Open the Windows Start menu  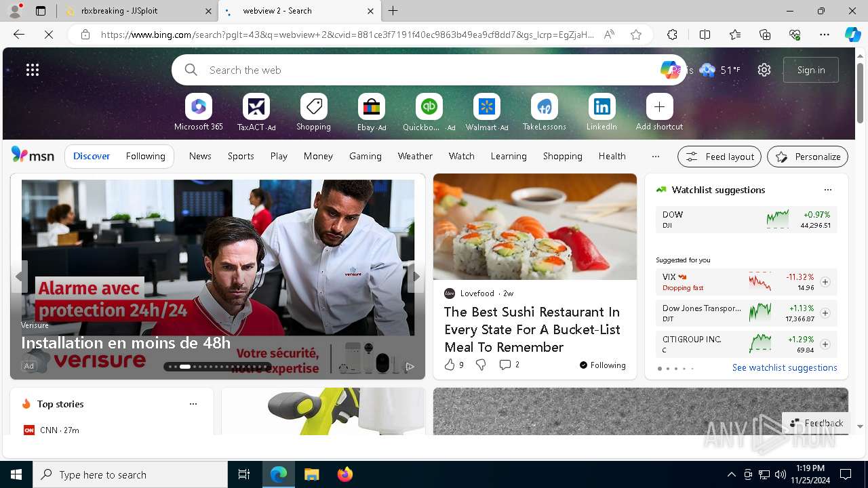click(16, 474)
